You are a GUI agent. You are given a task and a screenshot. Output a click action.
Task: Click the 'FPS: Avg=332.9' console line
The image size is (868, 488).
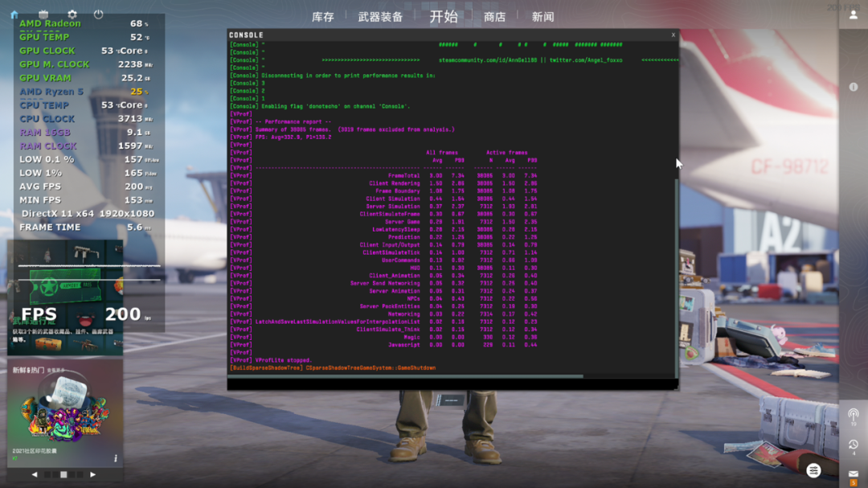(280, 137)
